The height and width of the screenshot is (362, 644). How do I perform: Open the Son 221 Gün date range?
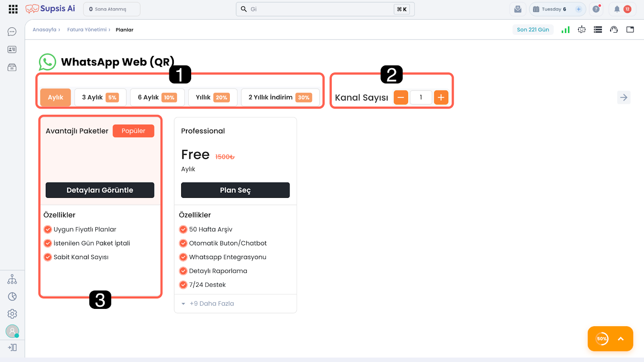[533, 30]
